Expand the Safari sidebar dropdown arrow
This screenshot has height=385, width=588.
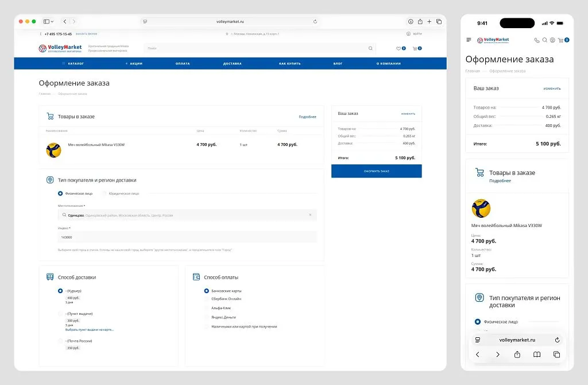click(52, 21)
